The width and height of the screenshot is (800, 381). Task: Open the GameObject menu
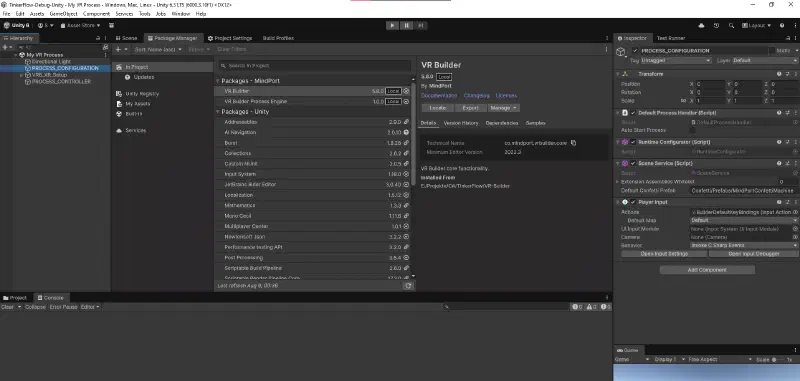pyautogui.click(x=63, y=14)
